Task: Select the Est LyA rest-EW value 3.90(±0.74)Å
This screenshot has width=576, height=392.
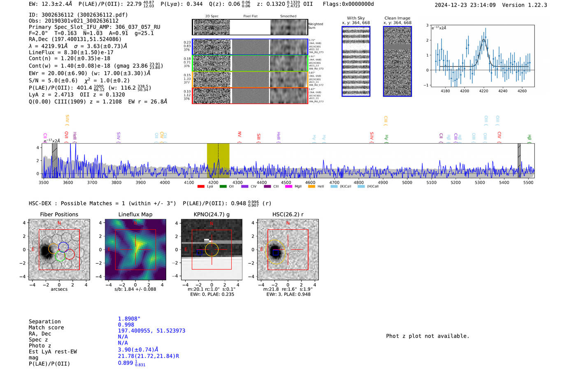Action: pos(138,350)
